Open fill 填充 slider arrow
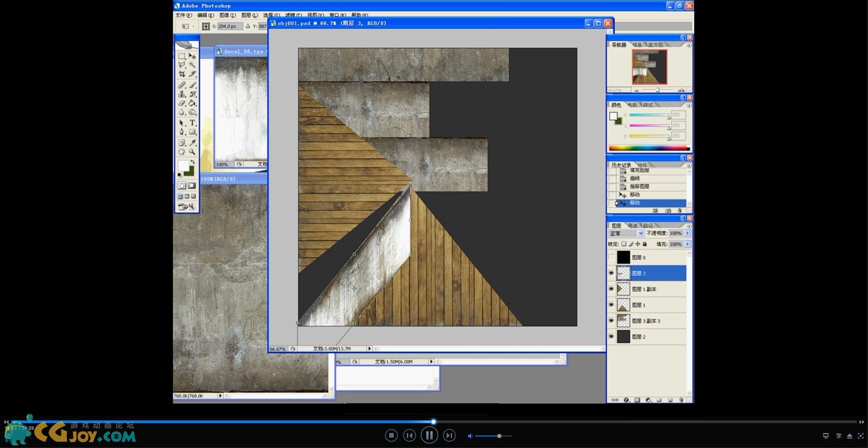Viewport: 868px width, 448px height. click(x=687, y=244)
